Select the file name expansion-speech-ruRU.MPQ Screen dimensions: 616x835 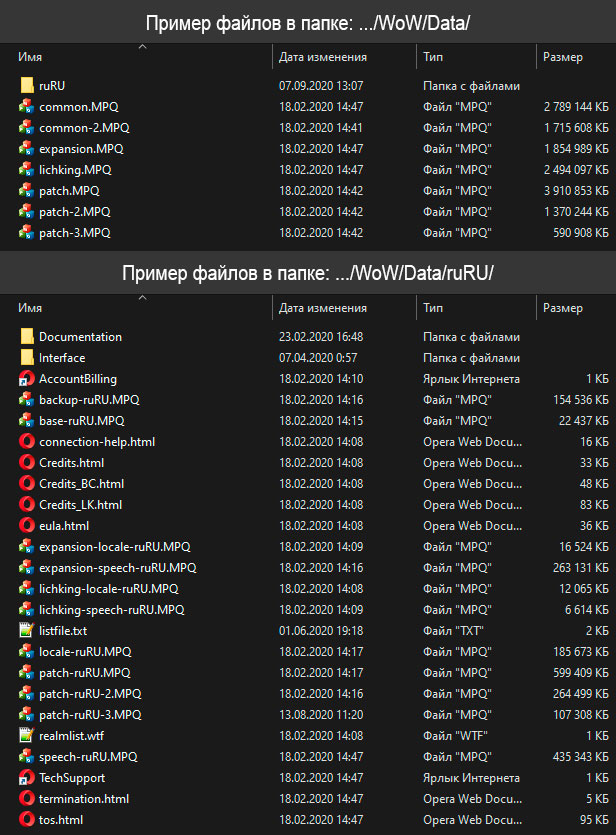[118, 568]
